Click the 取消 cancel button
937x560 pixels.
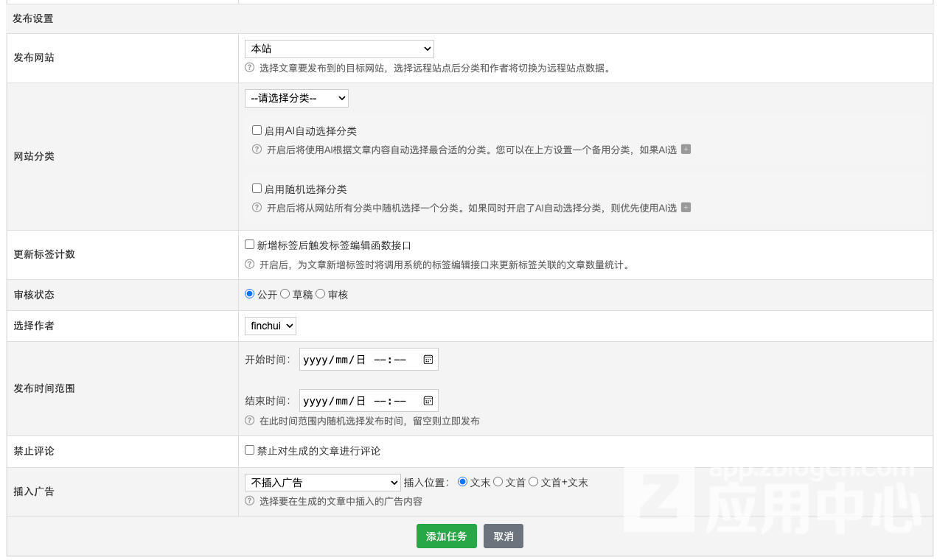(504, 536)
